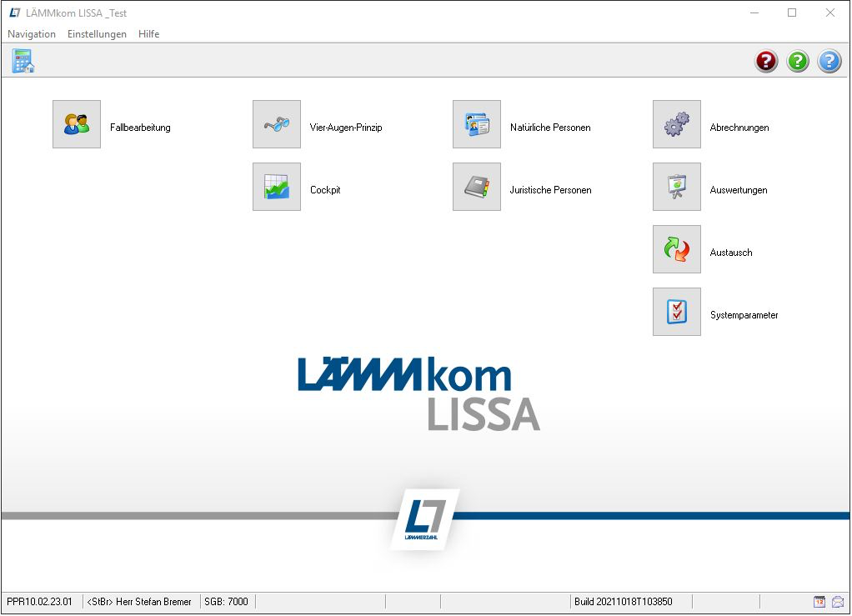Click the Vier-Augen-Prinzip label
The height and width of the screenshot is (616, 852).
click(346, 127)
